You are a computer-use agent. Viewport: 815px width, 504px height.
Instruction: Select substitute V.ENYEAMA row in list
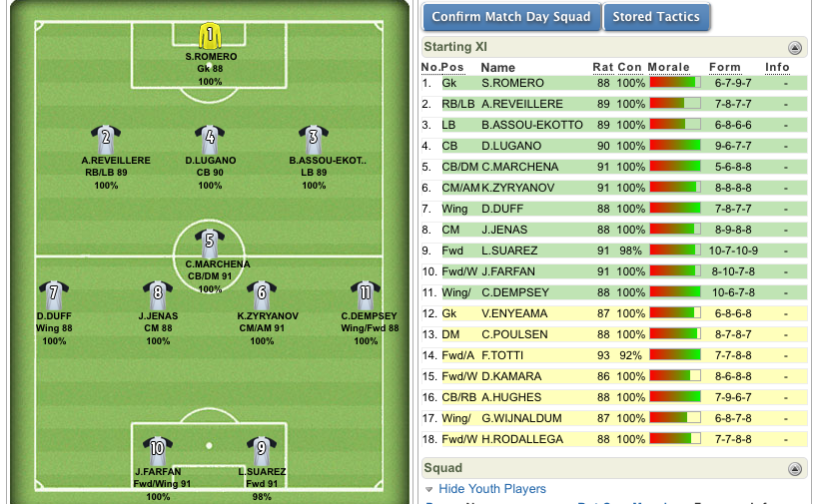pyautogui.click(x=614, y=313)
